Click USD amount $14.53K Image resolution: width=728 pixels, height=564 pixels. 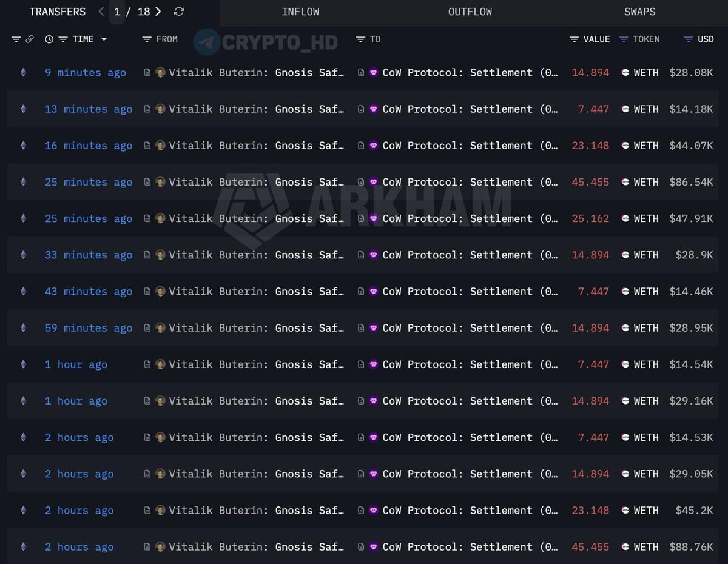(691, 437)
